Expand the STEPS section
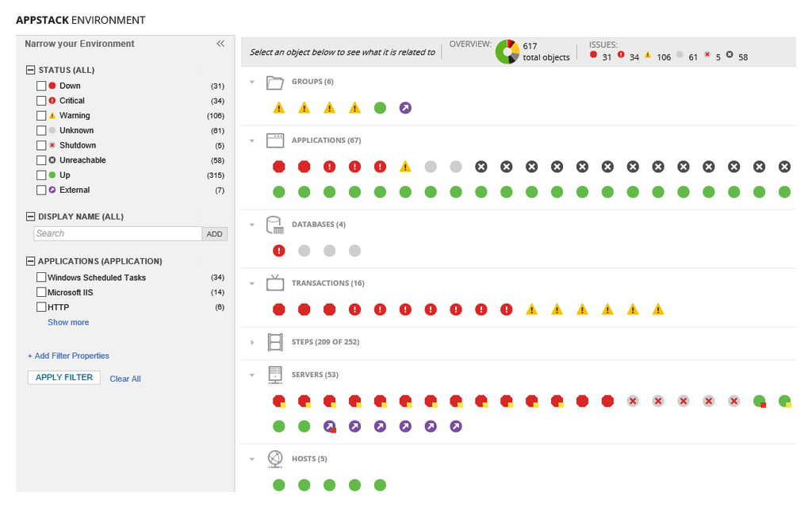This screenshot has width=812, height=508. pyautogui.click(x=253, y=342)
